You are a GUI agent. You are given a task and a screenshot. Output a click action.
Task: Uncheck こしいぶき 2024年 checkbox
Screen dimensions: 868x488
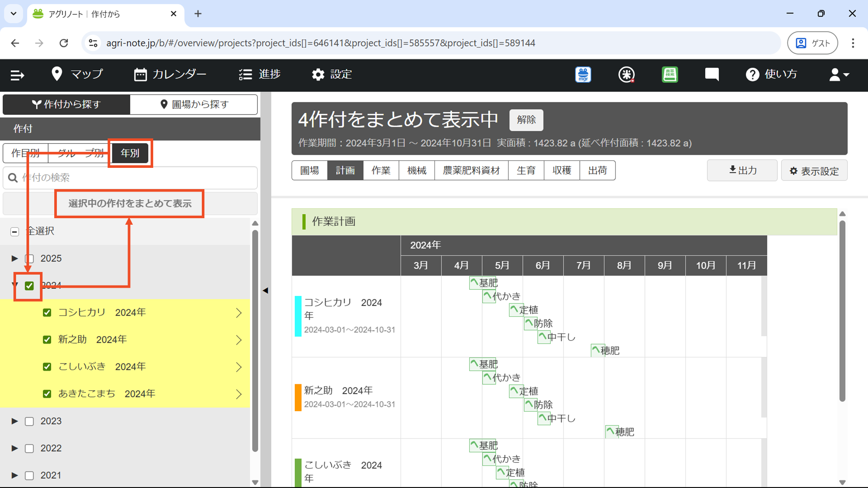47,367
